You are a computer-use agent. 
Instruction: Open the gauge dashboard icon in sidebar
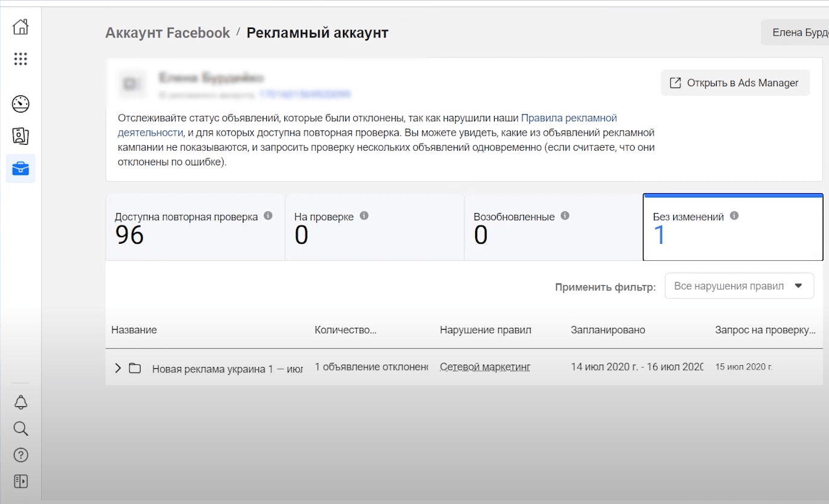21,104
